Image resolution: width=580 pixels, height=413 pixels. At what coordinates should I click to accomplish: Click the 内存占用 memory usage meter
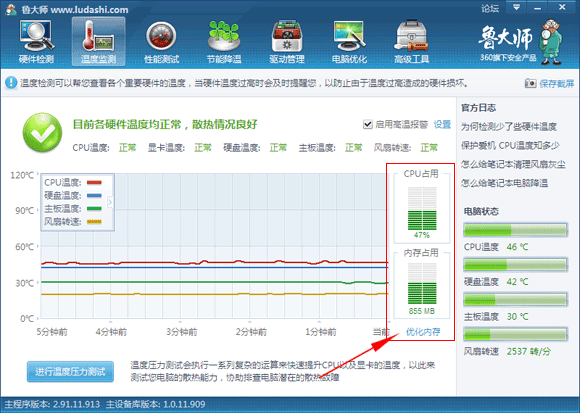(x=422, y=283)
